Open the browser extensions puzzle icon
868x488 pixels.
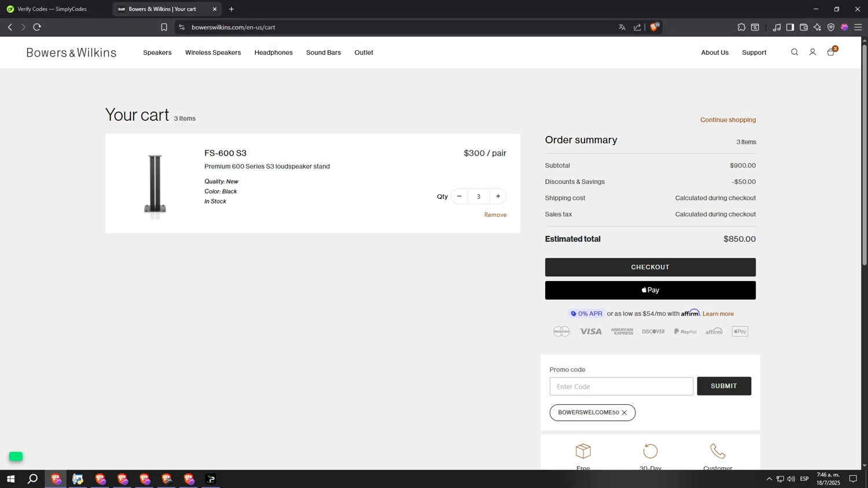coord(741,27)
